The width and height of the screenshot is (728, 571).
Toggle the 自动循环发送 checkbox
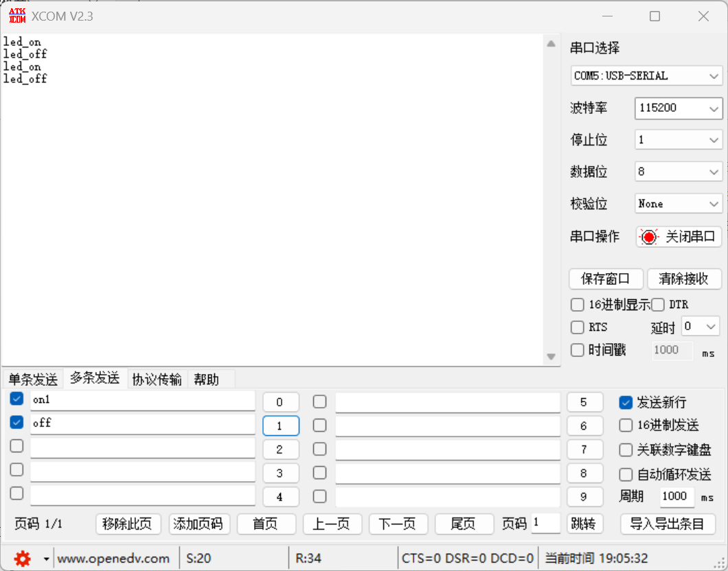tap(626, 474)
